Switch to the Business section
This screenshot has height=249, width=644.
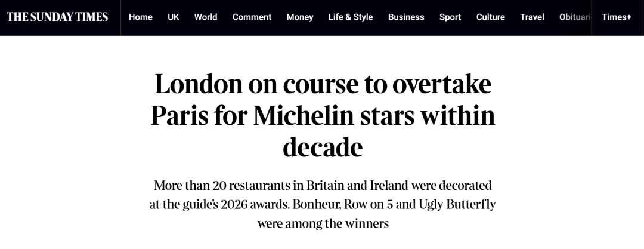click(406, 17)
